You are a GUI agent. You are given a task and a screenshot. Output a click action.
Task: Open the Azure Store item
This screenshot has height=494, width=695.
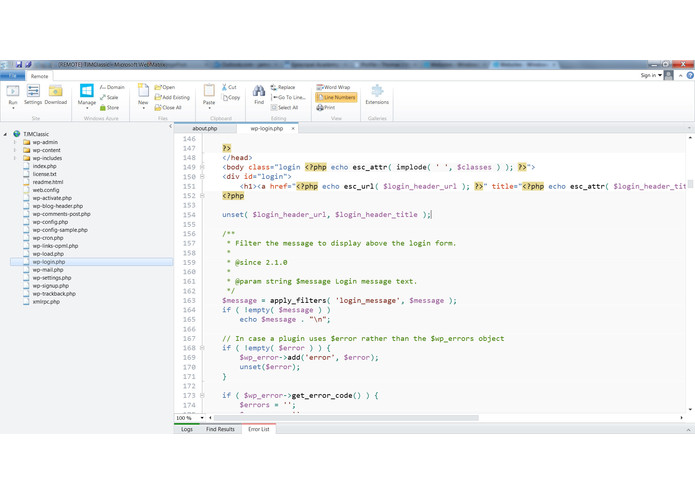click(109, 108)
